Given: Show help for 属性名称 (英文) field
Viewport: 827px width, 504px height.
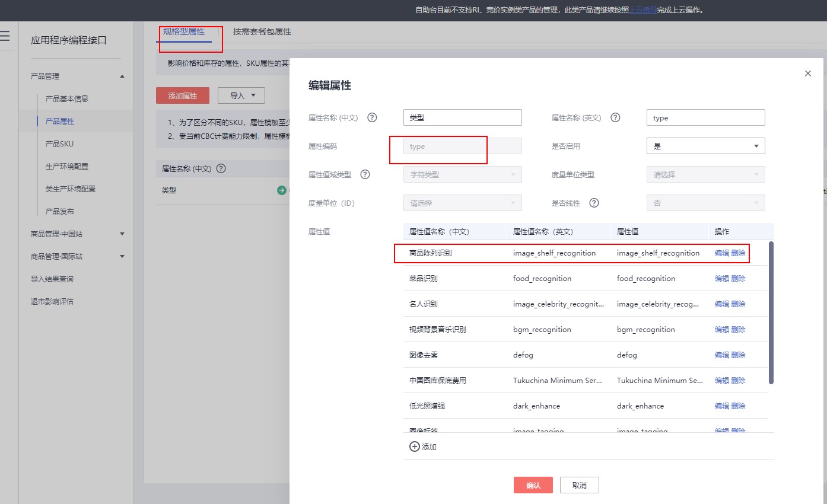Looking at the screenshot, I should click(615, 117).
